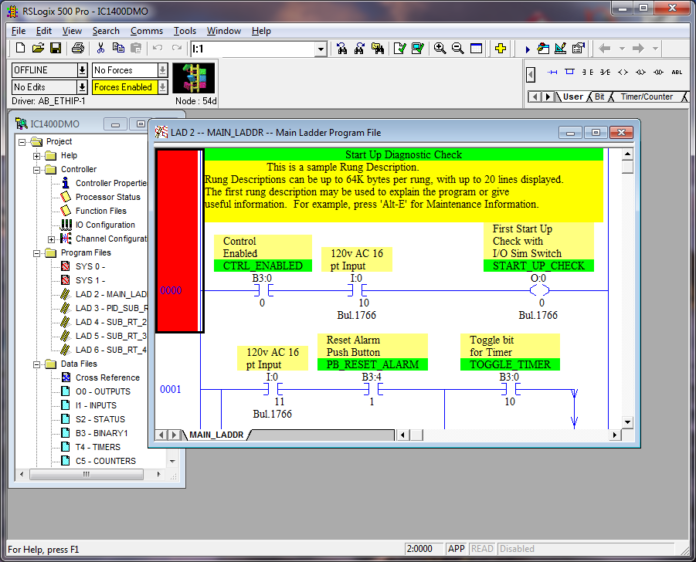The height and width of the screenshot is (562, 696).
Task: Open the Search menu
Action: click(x=106, y=31)
